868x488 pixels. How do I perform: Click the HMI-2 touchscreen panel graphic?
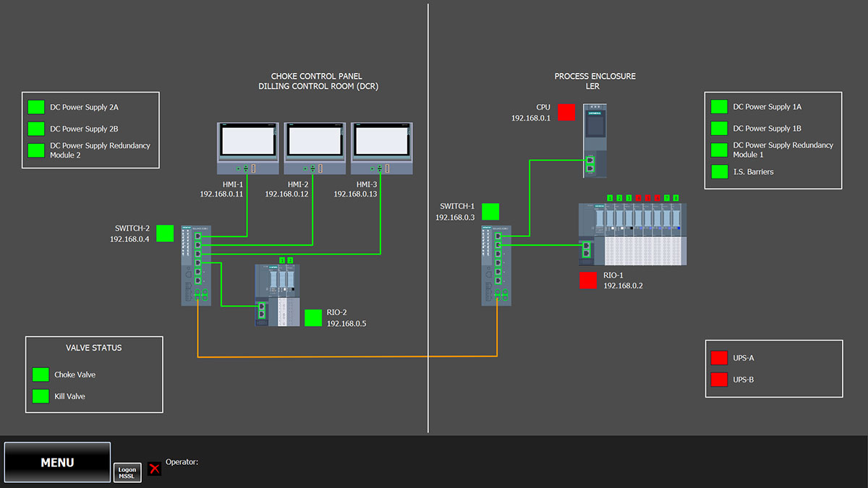click(x=314, y=146)
